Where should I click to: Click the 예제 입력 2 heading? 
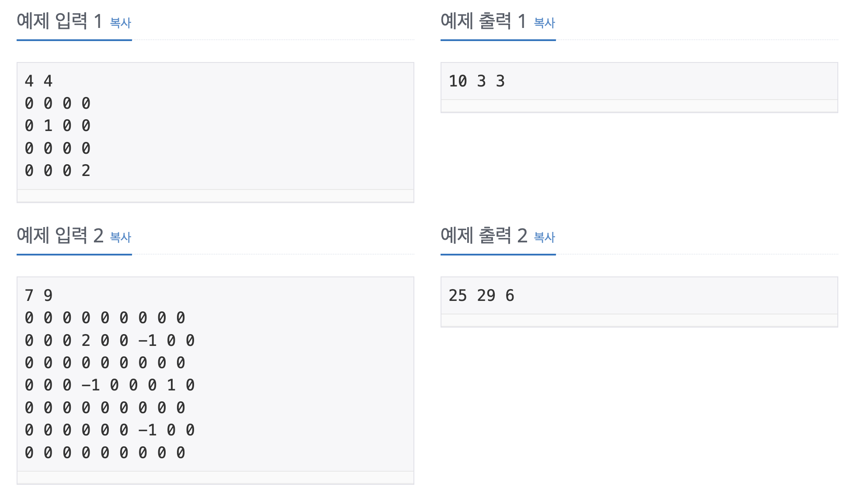(x=60, y=235)
